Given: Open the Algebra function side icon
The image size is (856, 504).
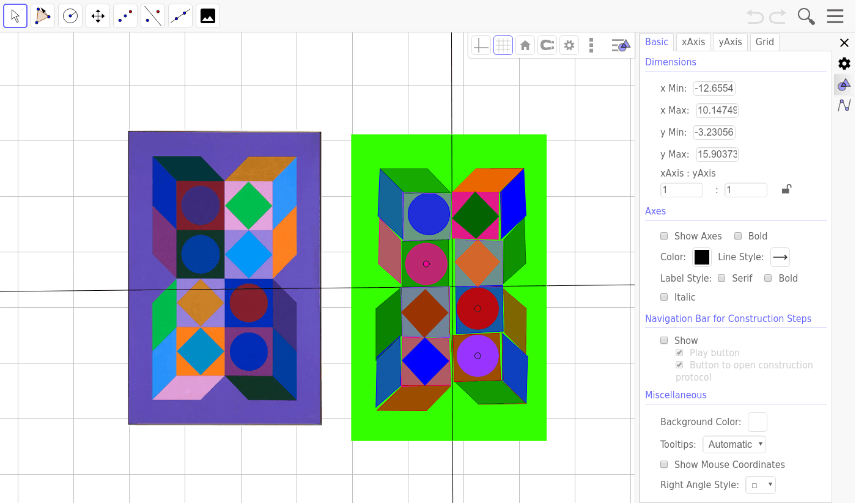Looking at the screenshot, I should (x=844, y=105).
